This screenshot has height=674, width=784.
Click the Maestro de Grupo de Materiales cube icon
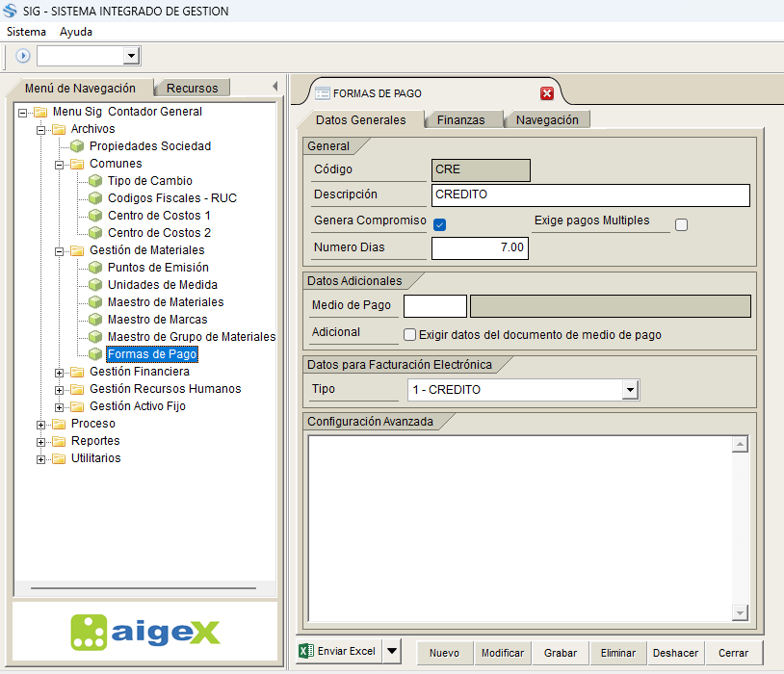click(x=95, y=336)
